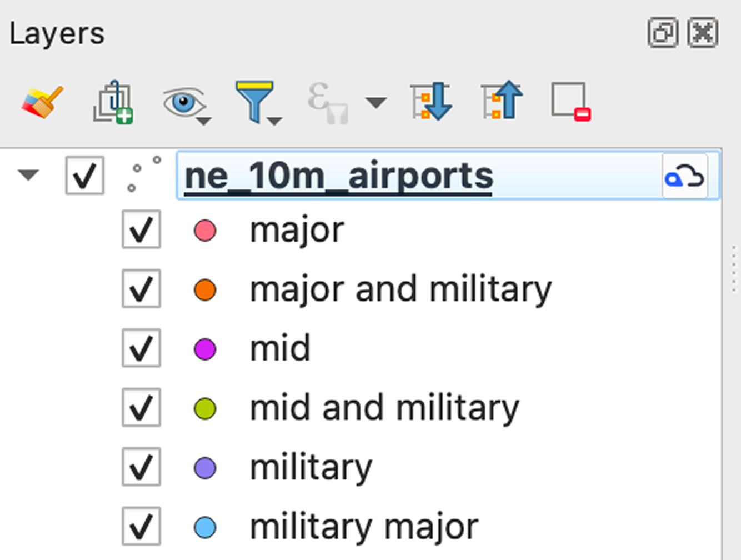
Task: Click the cloud indicator on ne_10m_airports
Action: point(684,177)
